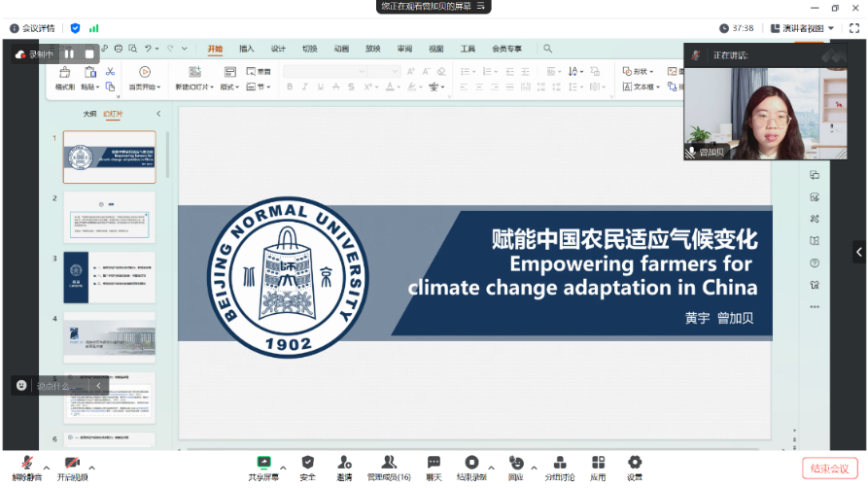Open speaker view layout dropdown

click(802, 28)
